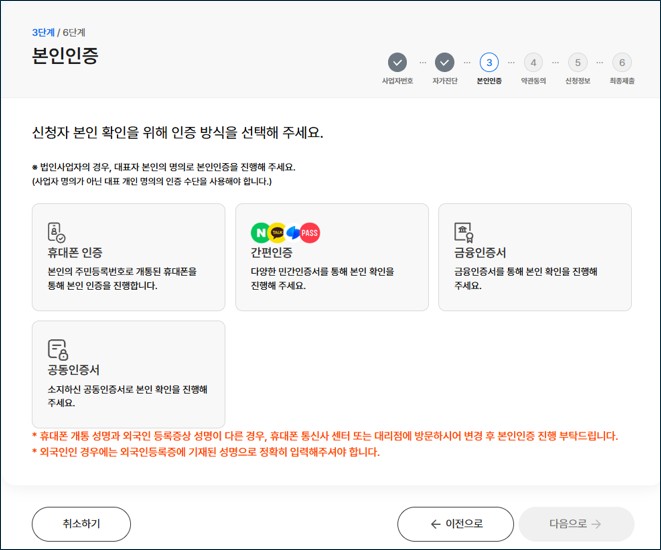Screen dimensions: 661x550
Task: Choose the 공동인증서 card title
Action: 73,370
